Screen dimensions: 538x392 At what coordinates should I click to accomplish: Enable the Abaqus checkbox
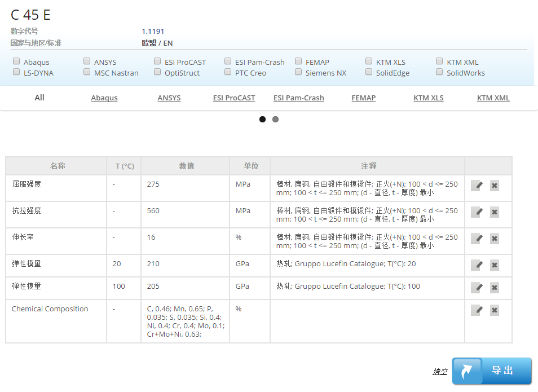coord(17,61)
